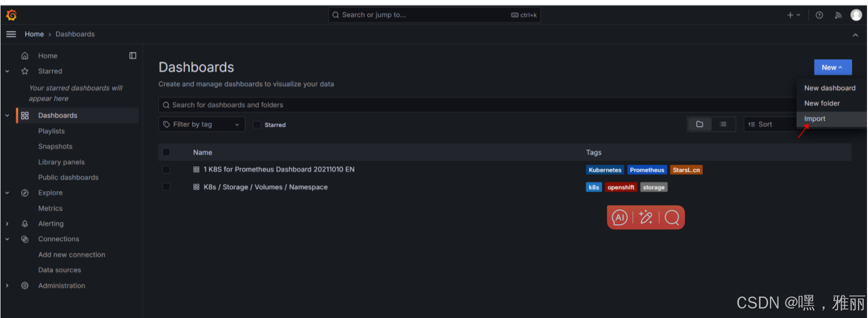Switch to list view icon
The image size is (868, 318).
pyautogui.click(x=723, y=124)
